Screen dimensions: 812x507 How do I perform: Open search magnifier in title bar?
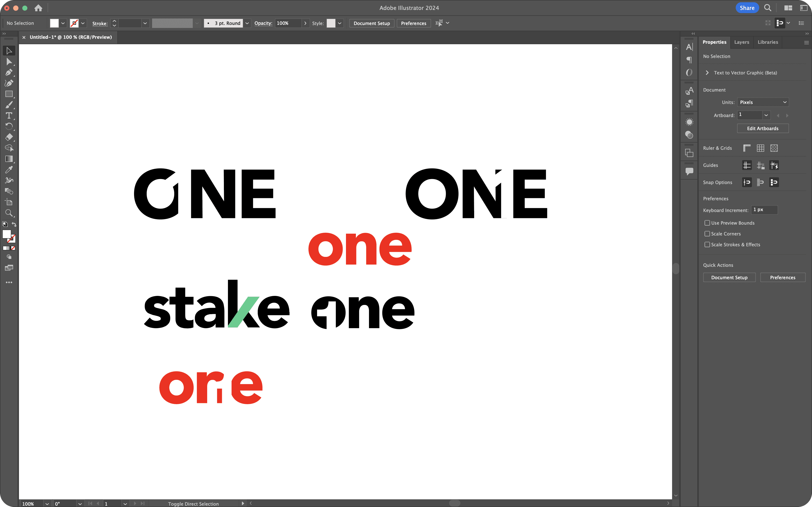coord(768,8)
